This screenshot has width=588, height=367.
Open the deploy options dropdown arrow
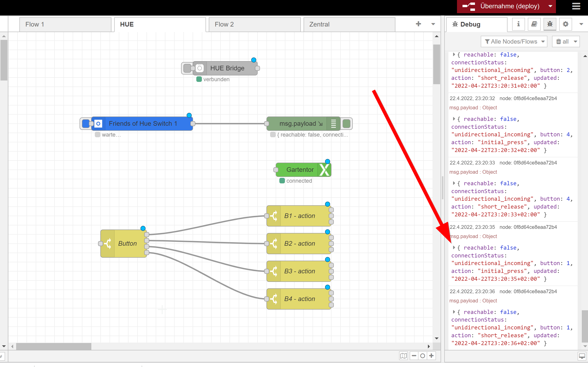tap(550, 6)
